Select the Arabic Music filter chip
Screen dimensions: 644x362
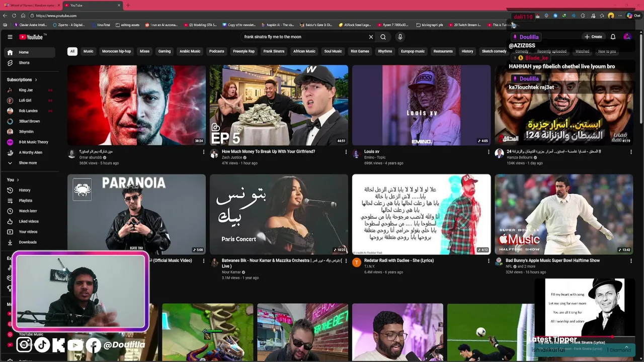(190, 51)
